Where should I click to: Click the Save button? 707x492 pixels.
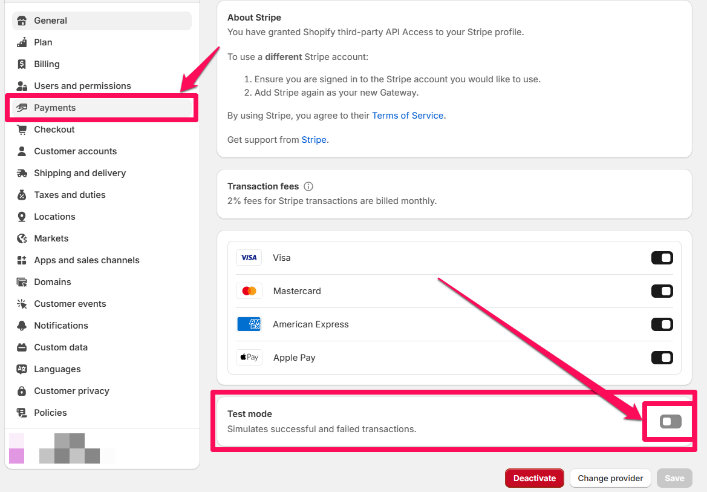click(x=674, y=478)
